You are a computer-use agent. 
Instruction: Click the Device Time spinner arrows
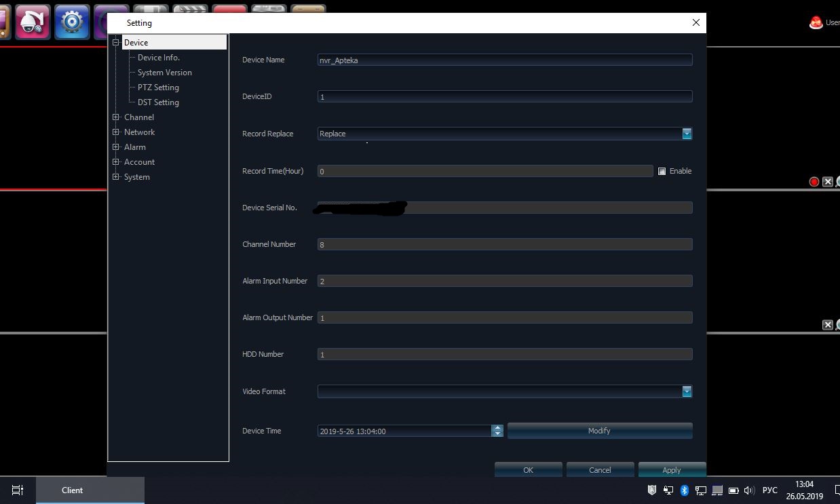pos(497,431)
